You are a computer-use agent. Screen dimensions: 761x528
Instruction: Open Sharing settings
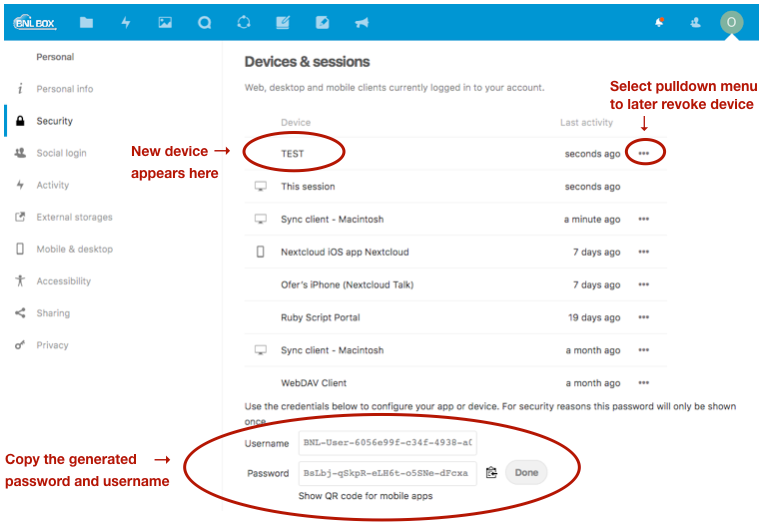click(53, 313)
